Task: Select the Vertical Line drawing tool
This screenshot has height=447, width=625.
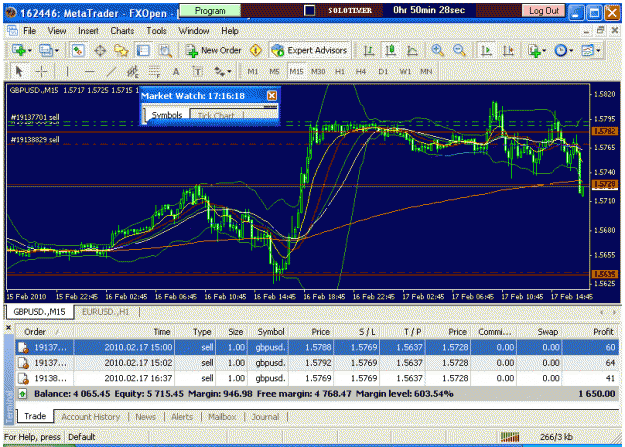Action: (68, 72)
